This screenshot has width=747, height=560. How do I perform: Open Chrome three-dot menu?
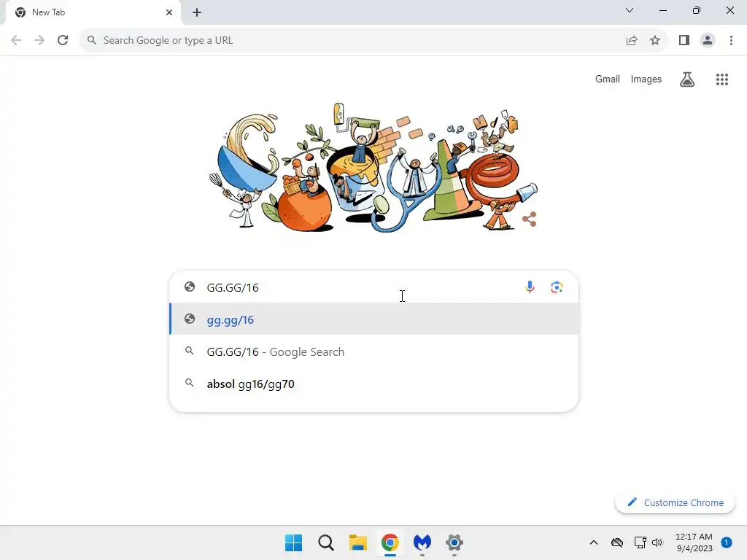point(731,41)
